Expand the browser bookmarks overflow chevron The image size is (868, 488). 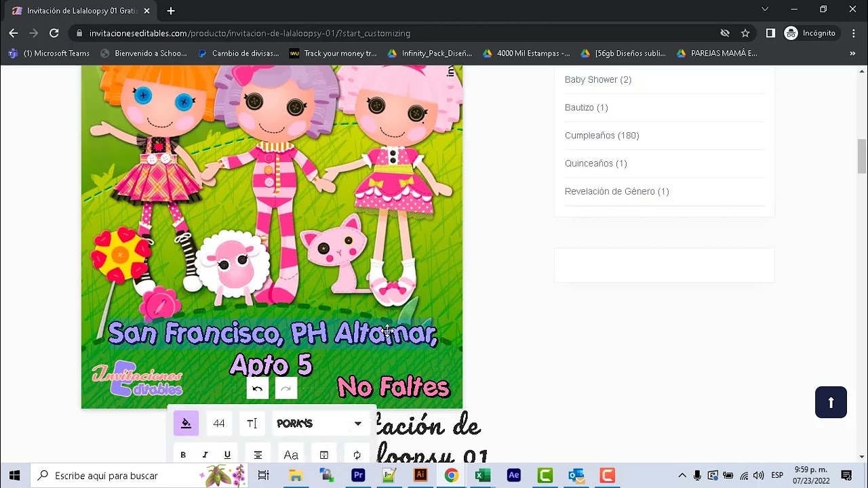click(853, 53)
